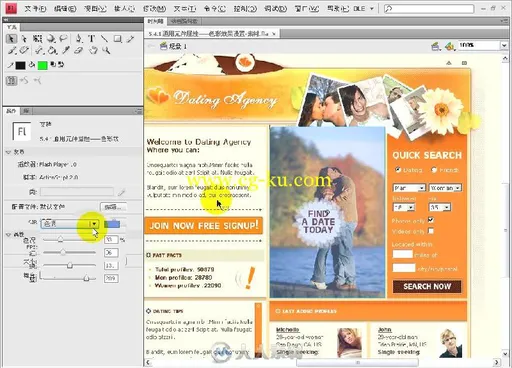Click the Edit Scene icon above stage
The image size is (512, 368).
coord(435,46)
